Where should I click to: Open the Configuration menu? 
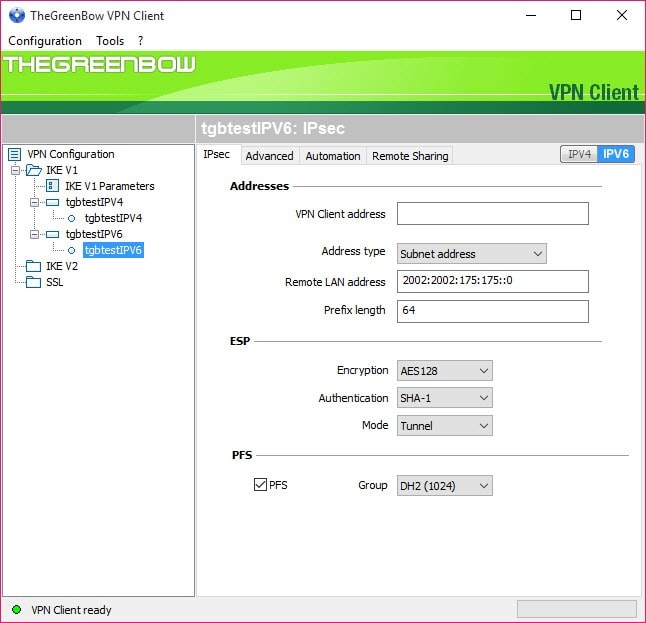point(45,41)
